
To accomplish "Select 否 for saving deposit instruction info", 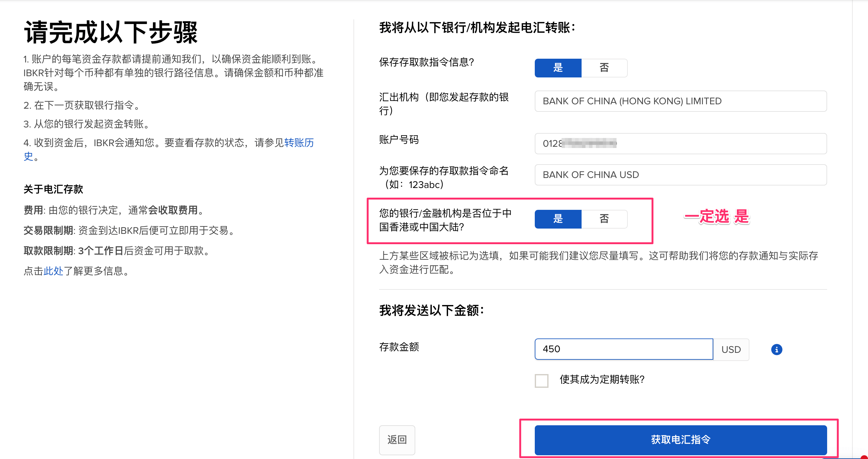I will [x=604, y=68].
